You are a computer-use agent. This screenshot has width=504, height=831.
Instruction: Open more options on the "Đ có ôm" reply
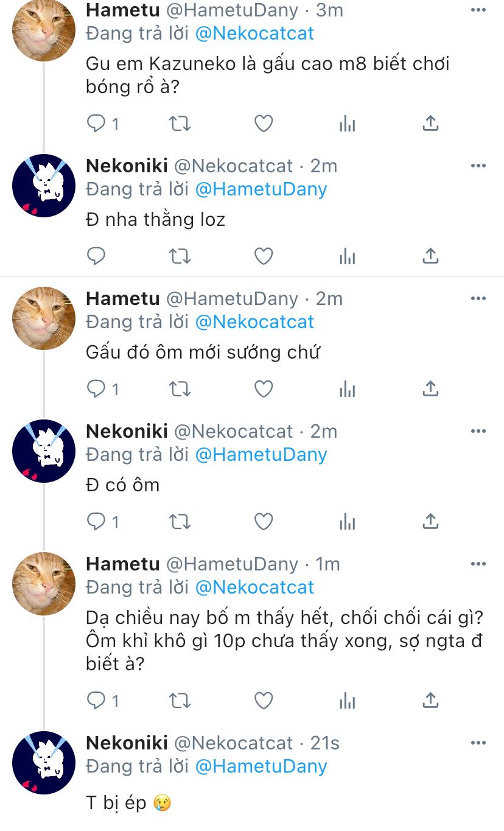tap(478, 432)
